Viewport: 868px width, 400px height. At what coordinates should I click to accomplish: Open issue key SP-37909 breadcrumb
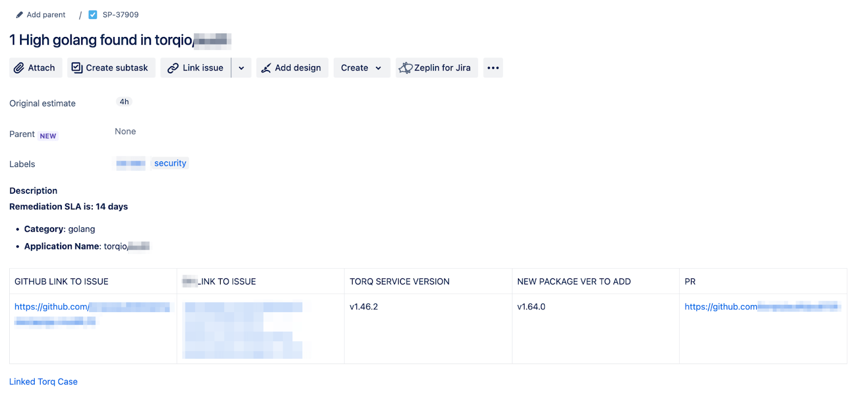tap(120, 15)
